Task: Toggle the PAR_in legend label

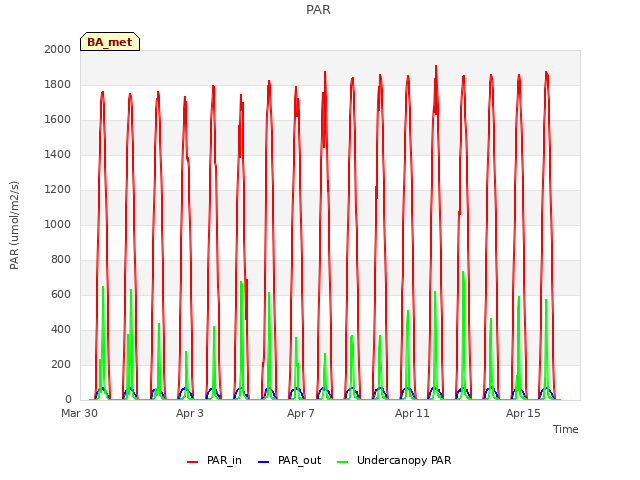Action: [224, 460]
